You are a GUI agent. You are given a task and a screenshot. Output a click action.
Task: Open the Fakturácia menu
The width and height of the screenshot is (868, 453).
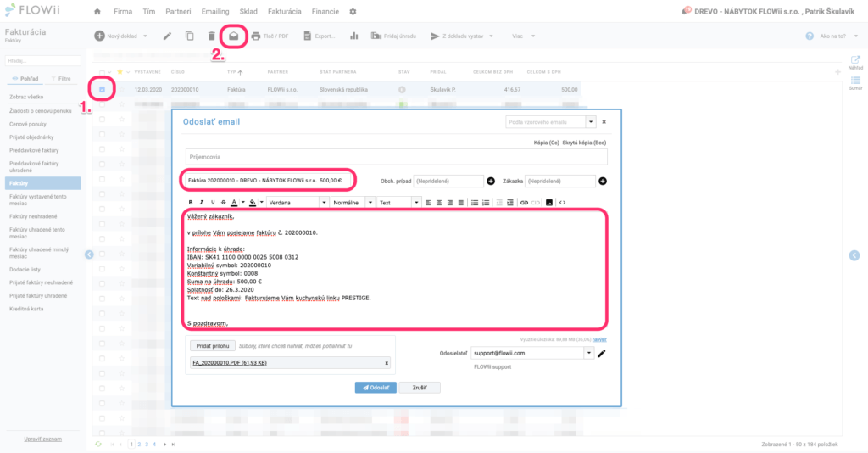tap(285, 12)
